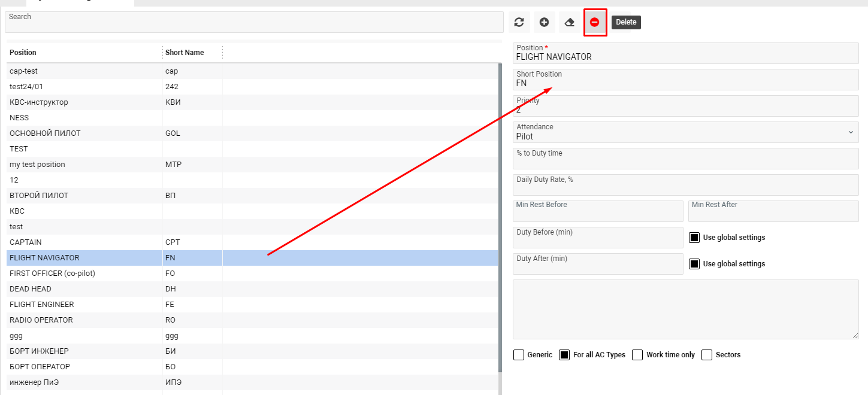This screenshot has width=868, height=395.
Task: Click the Delete button
Action: click(626, 22)
